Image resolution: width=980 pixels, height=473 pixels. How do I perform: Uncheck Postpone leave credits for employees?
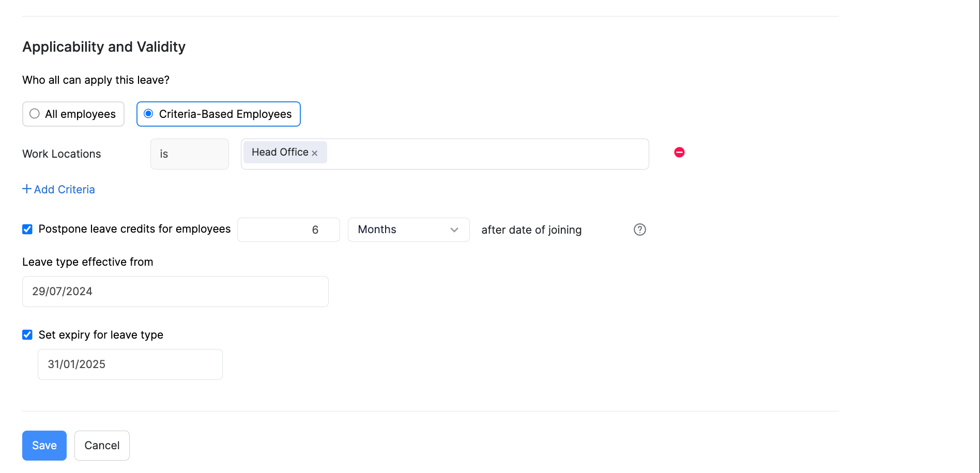click(27, 229)
